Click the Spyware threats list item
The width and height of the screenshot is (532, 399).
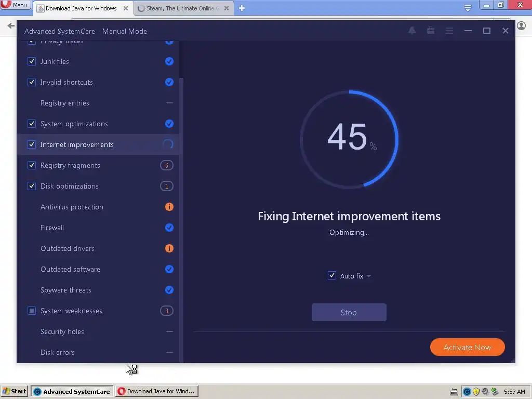[98, 290]
